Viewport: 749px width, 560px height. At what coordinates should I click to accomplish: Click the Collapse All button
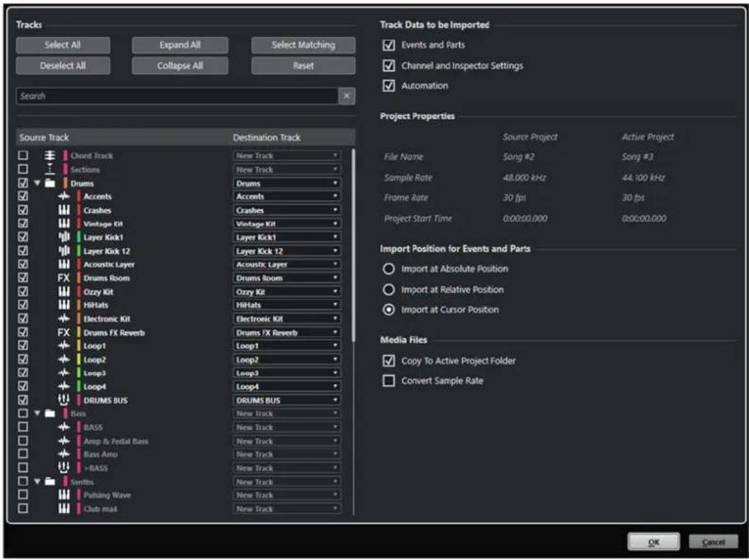[180, 65]
